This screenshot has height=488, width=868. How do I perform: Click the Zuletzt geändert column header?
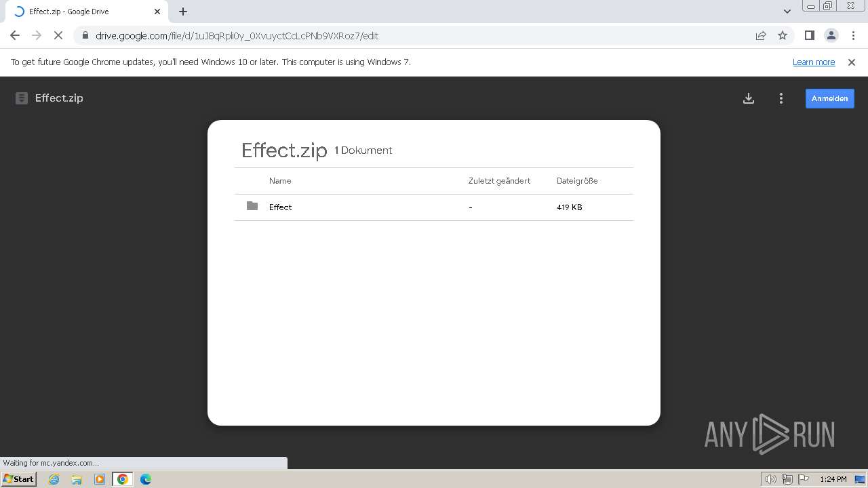point(499,181)
